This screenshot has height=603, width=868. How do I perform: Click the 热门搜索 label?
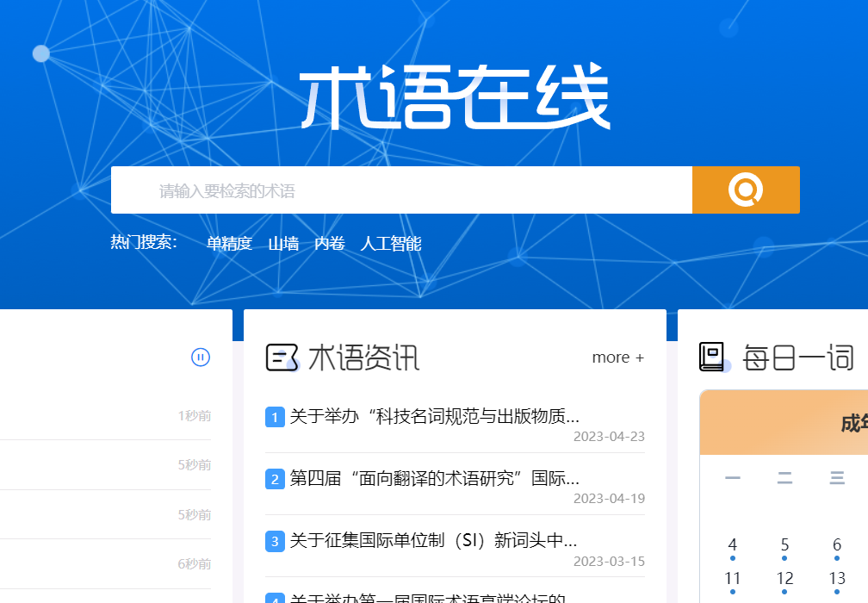click(x=144, y=242)
